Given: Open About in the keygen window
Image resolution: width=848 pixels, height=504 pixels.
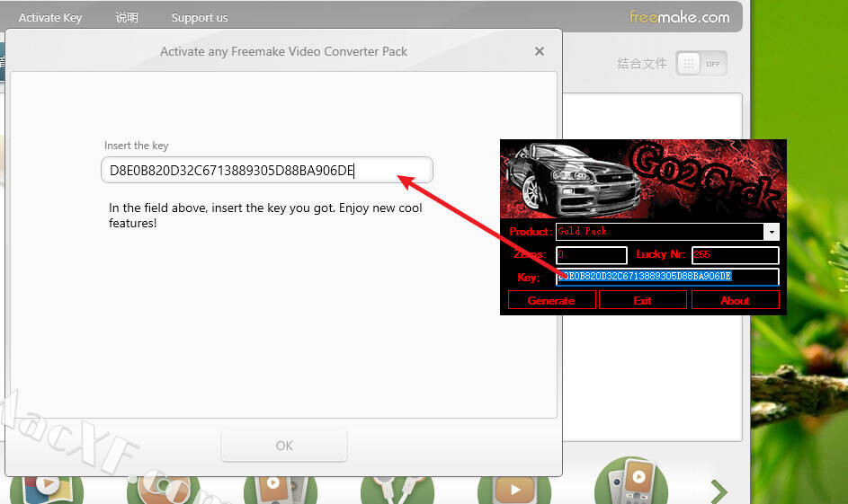Looking at the screenshot, I should tap(735, 300).
